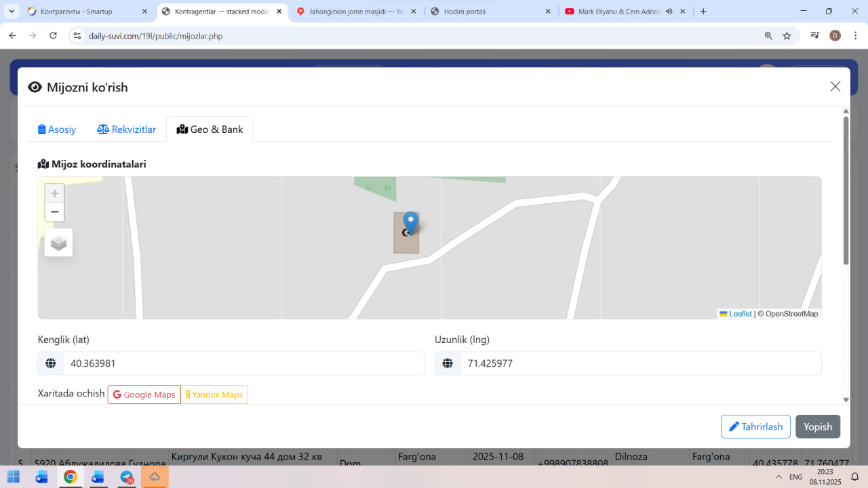Go back to the previous page

pyautogui.click(x=12, y=36)
